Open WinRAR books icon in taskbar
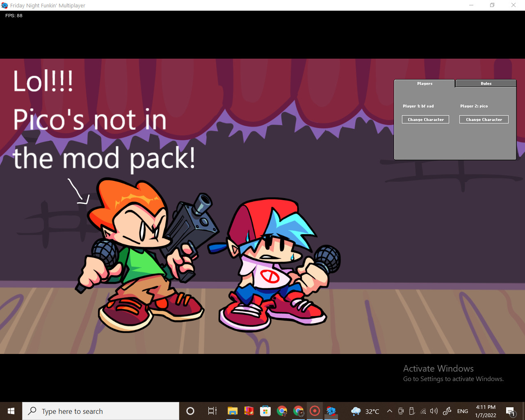525x420 pixels. tap(249, 411)
